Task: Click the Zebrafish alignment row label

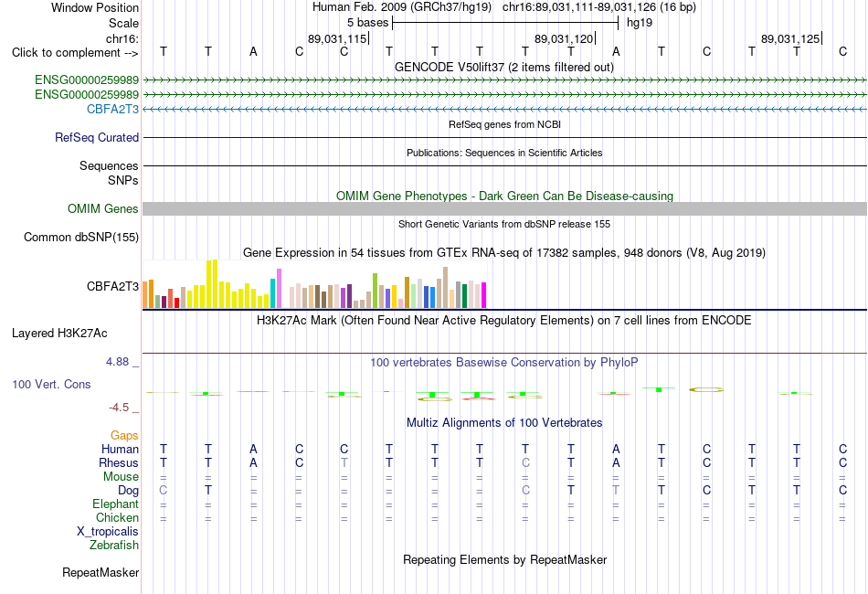Action: 114,546
